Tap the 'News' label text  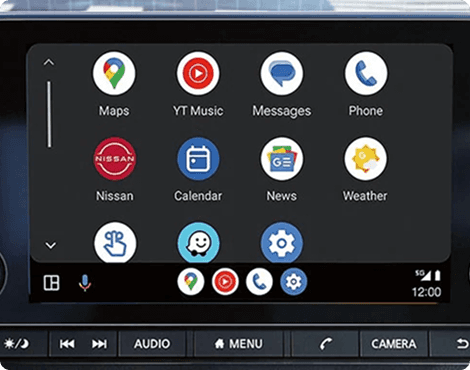click(282, 196)
